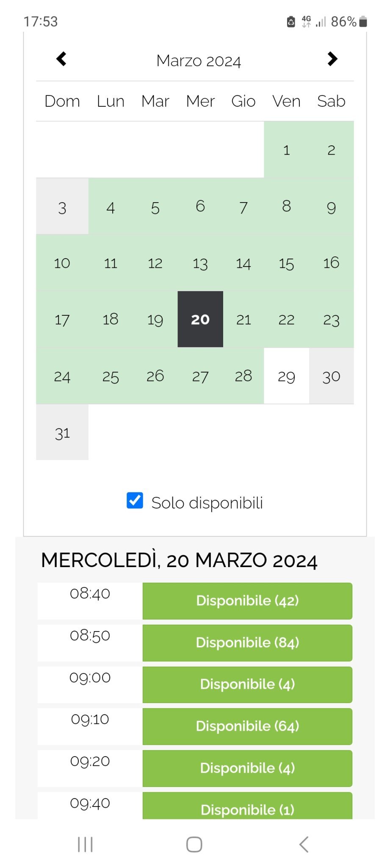Select Monday 4 on the calendar

point(111,207)
